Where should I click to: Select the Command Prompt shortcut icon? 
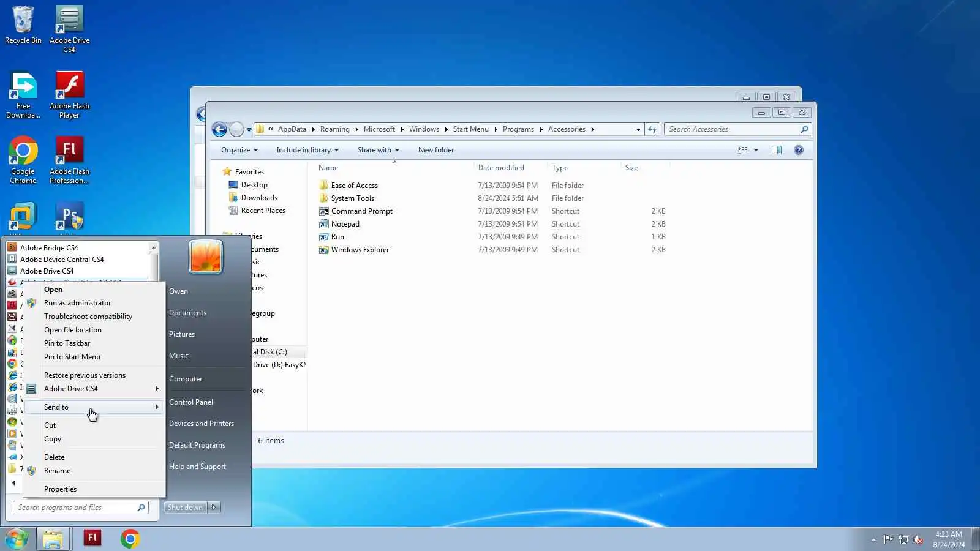tap(324, 211)
